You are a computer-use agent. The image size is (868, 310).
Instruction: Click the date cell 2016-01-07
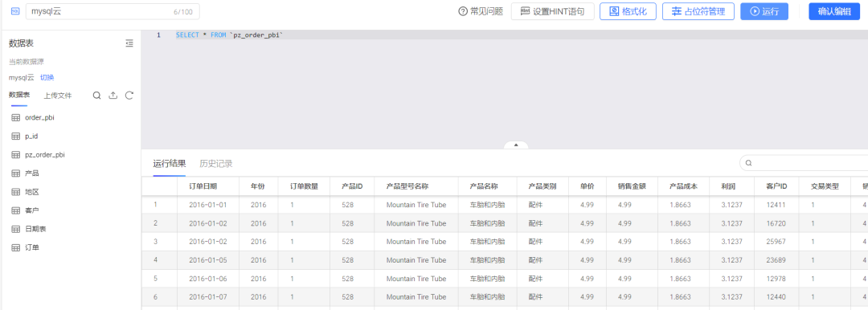[207, 297]
